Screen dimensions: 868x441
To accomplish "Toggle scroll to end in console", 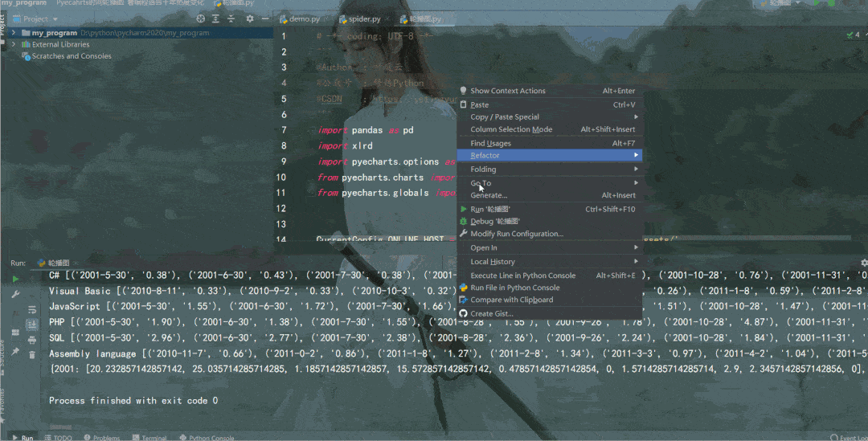I will [x=32, y=325].
